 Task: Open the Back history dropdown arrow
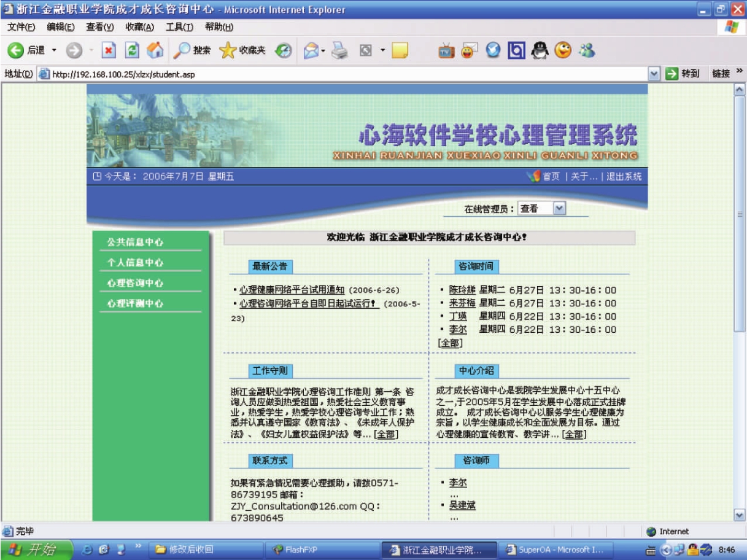point(53,50)
